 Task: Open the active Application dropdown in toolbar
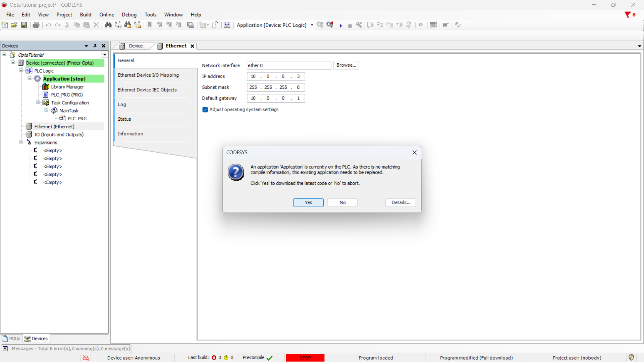click(312, 25)
